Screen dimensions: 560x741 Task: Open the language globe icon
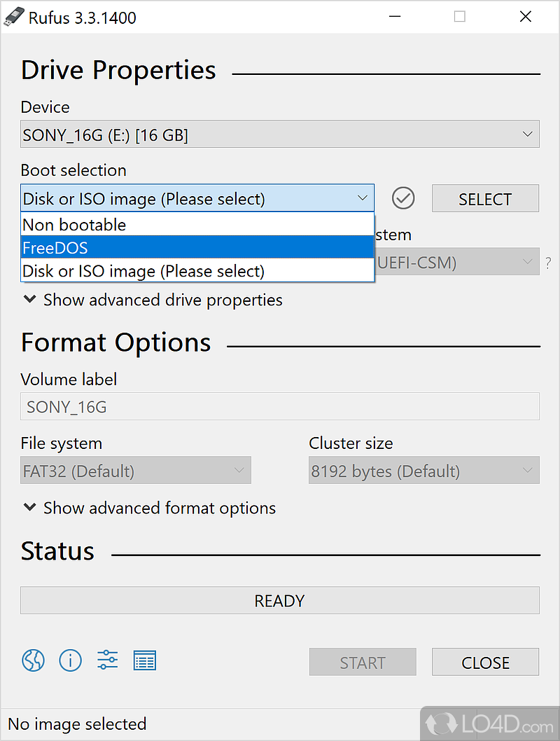coord(33,660)
